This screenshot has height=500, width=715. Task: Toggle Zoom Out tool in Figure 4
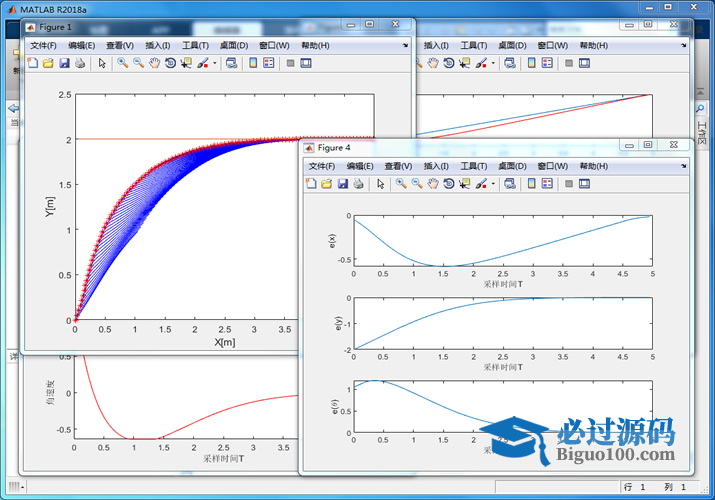coord(417,184)
